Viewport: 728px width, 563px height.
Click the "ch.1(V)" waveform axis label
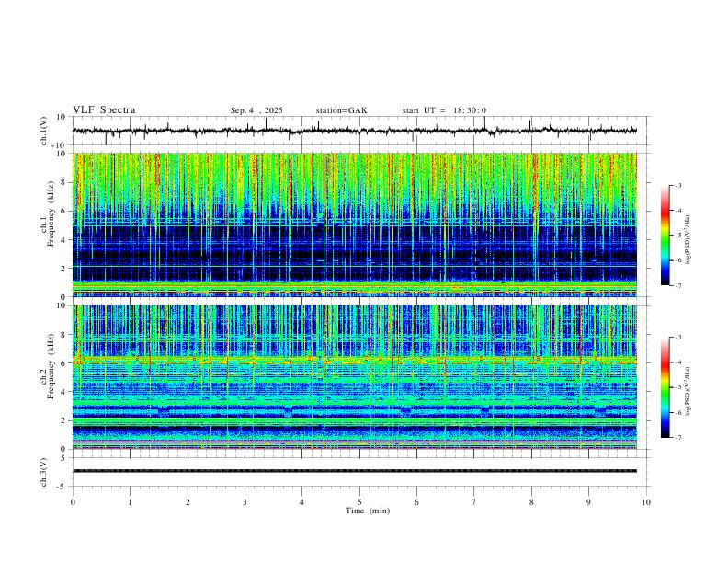click(x=44, y=131)
